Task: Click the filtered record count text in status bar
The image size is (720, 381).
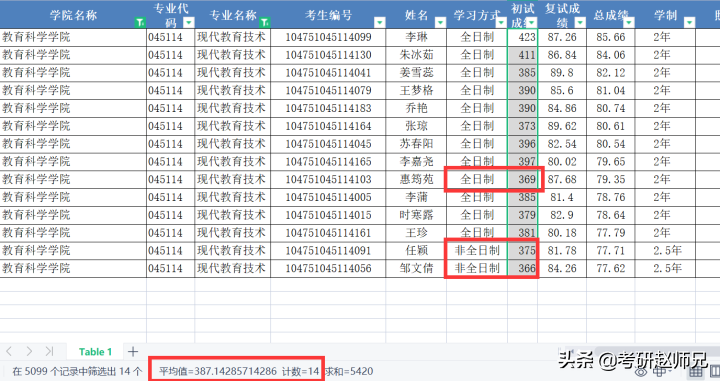Action: pos(77,371)
